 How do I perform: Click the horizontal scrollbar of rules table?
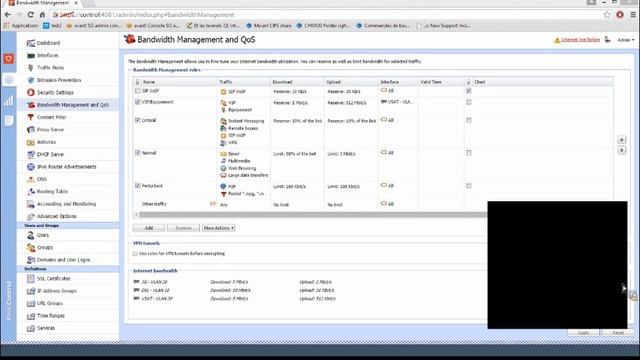pos(312,214)
